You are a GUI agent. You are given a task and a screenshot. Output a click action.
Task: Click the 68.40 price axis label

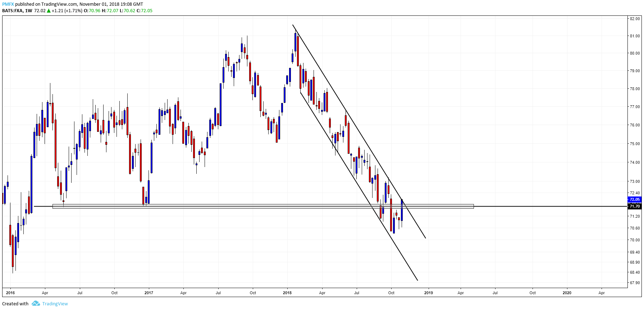(635, 272)
